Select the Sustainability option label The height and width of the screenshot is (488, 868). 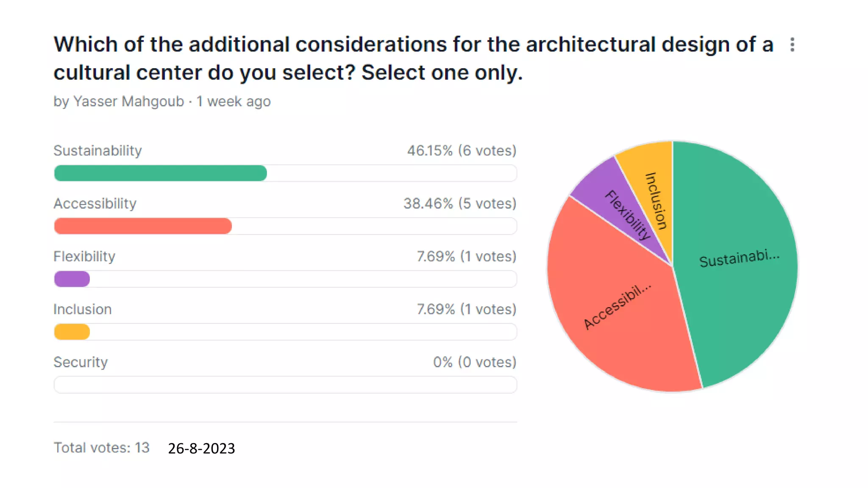[x=97, y=151]
